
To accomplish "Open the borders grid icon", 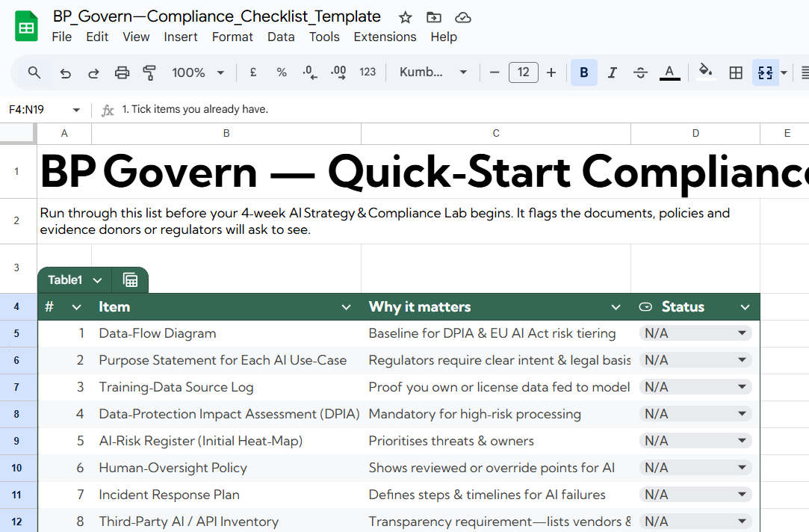I will tap(736, 72).
